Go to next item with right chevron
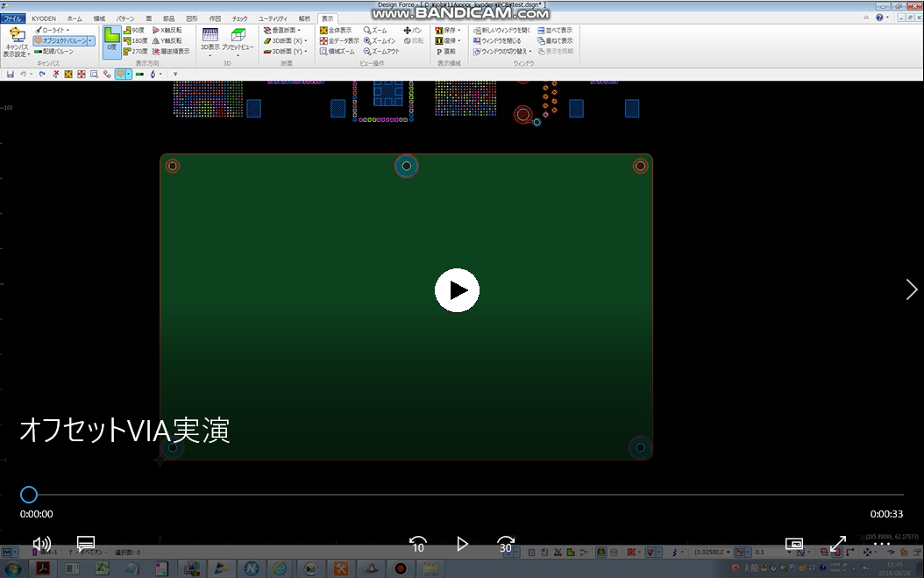 (911, 289)
